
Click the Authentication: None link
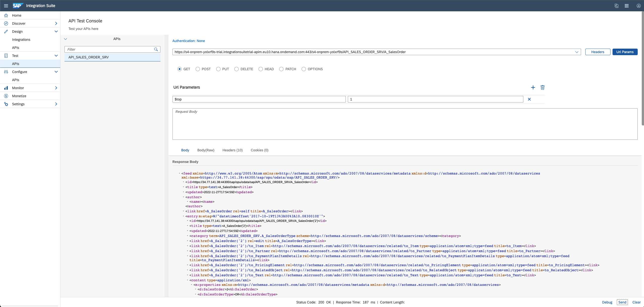[x=188, y=41]
